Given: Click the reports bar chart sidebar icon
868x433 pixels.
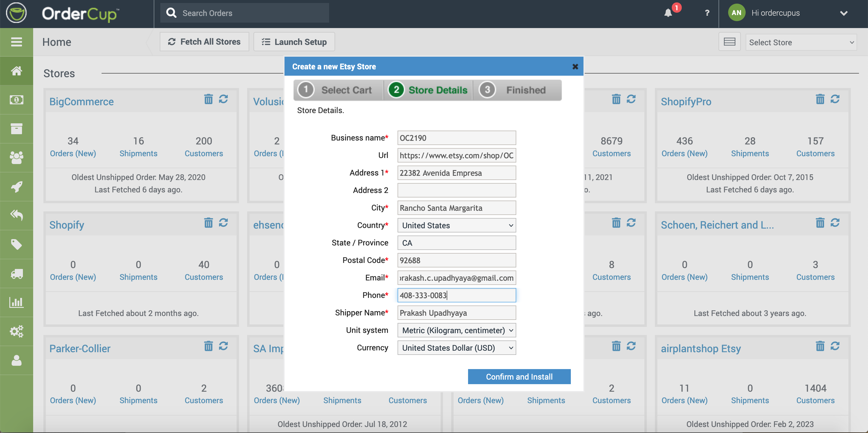Looking at the screenshot, I should coord(16,302).
